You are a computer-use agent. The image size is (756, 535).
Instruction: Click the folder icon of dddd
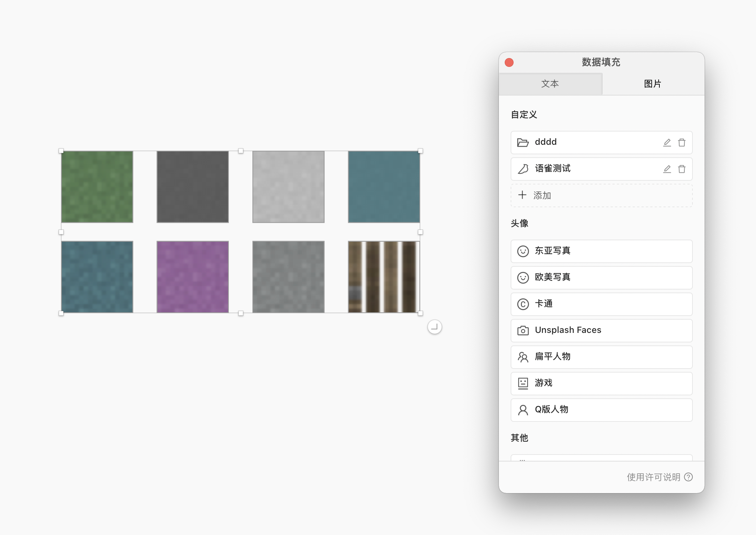(x=523, y=143)
